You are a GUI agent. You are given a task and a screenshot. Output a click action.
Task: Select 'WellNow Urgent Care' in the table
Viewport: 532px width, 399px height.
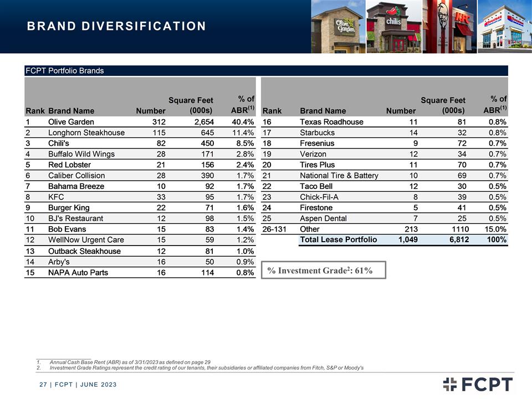click(x=86, y=240)
